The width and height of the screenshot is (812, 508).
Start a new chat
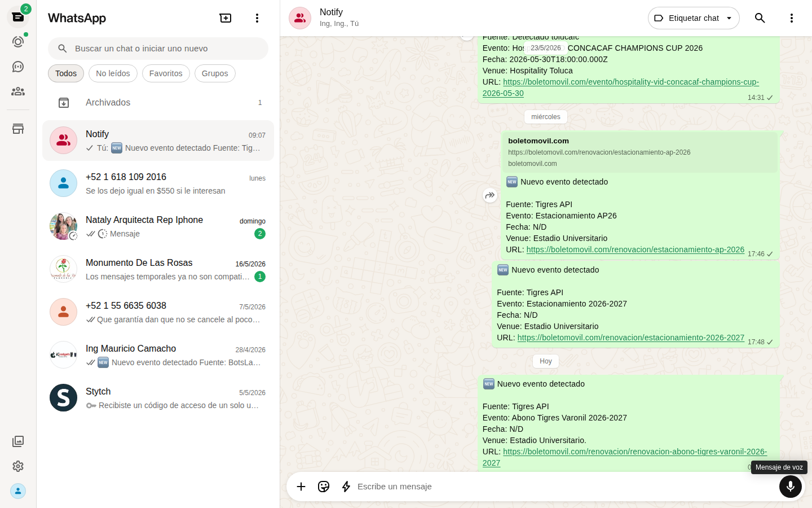pos(226,18)
